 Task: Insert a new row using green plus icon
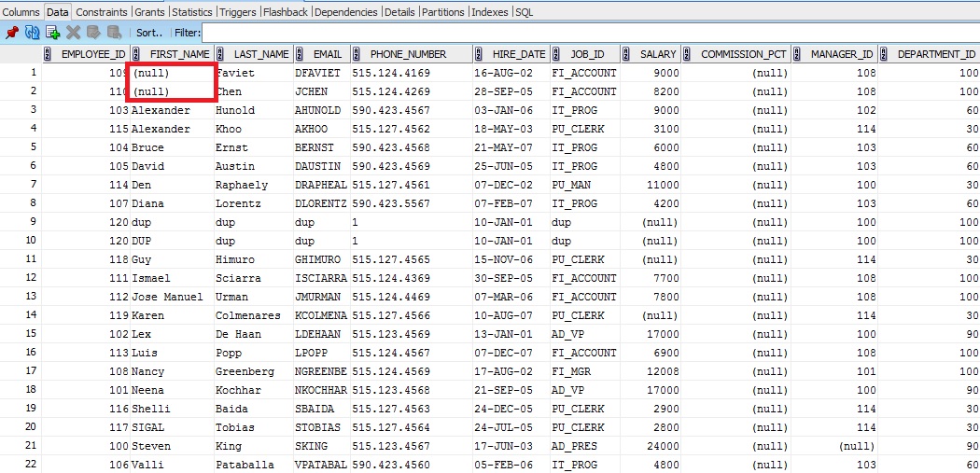click(x=52, y=33)
